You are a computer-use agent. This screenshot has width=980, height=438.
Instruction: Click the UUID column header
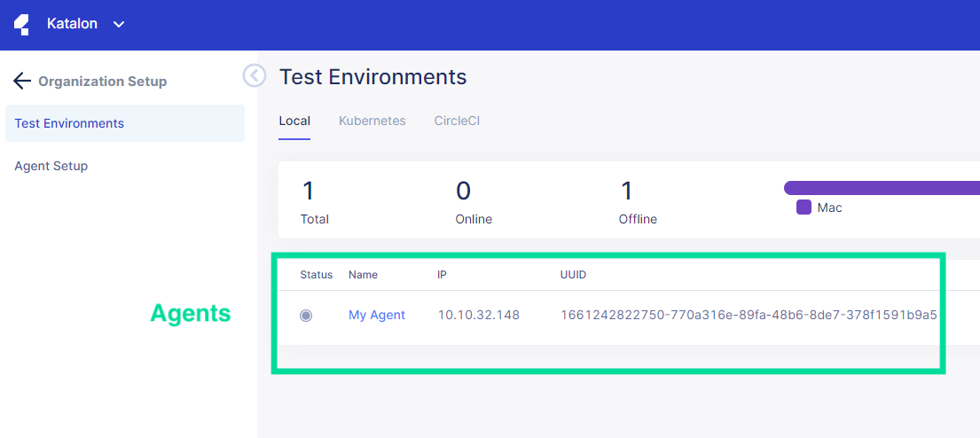point(573,275)
